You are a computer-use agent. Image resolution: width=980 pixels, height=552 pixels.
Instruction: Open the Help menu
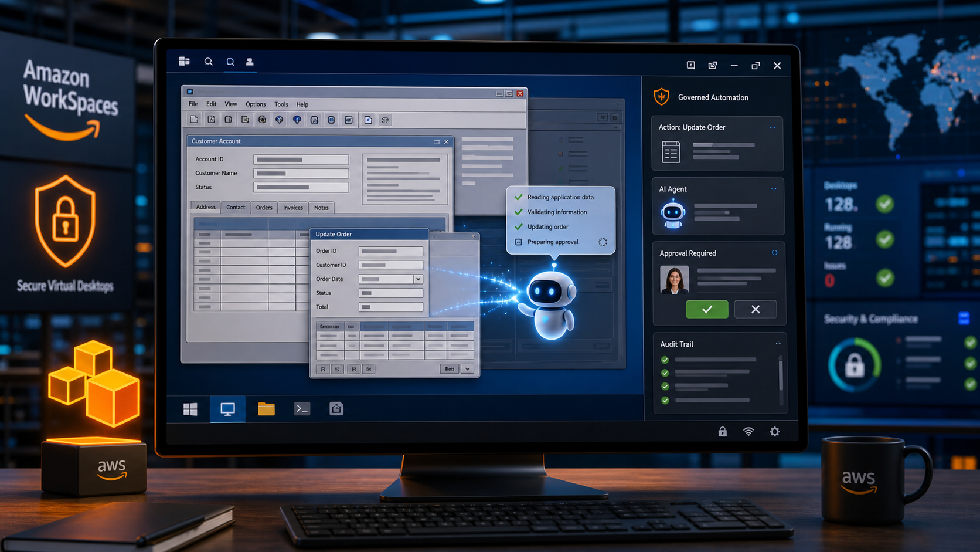click(302, 104)
